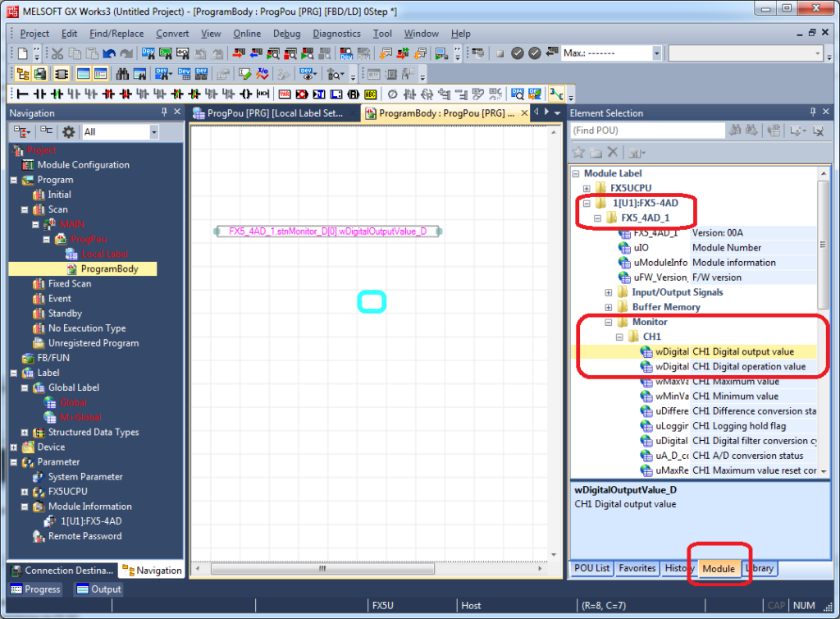Open the Convert menu

pyautogui.click(x=172, y=34)
